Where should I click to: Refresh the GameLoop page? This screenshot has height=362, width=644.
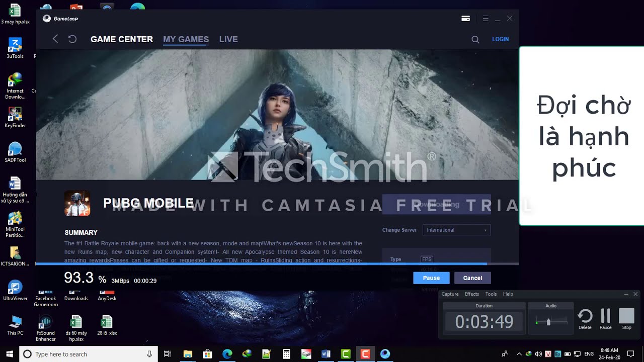coord(72,39)
